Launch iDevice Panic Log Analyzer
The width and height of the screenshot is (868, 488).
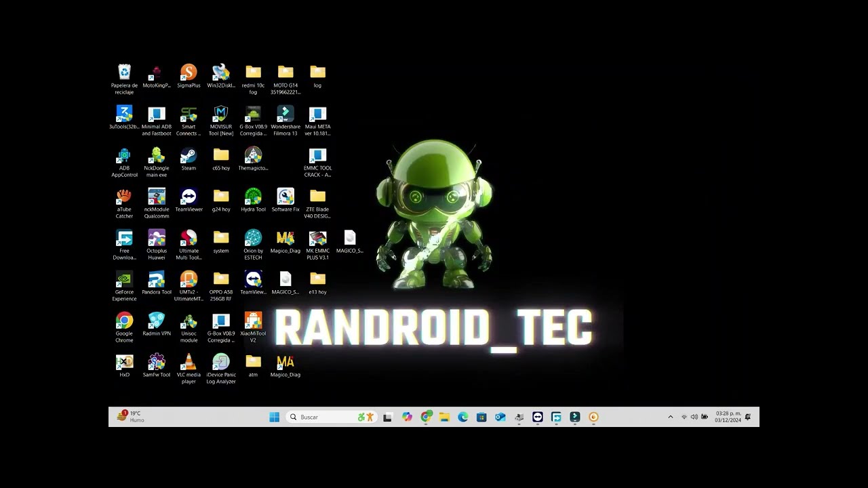click(221, 369)
